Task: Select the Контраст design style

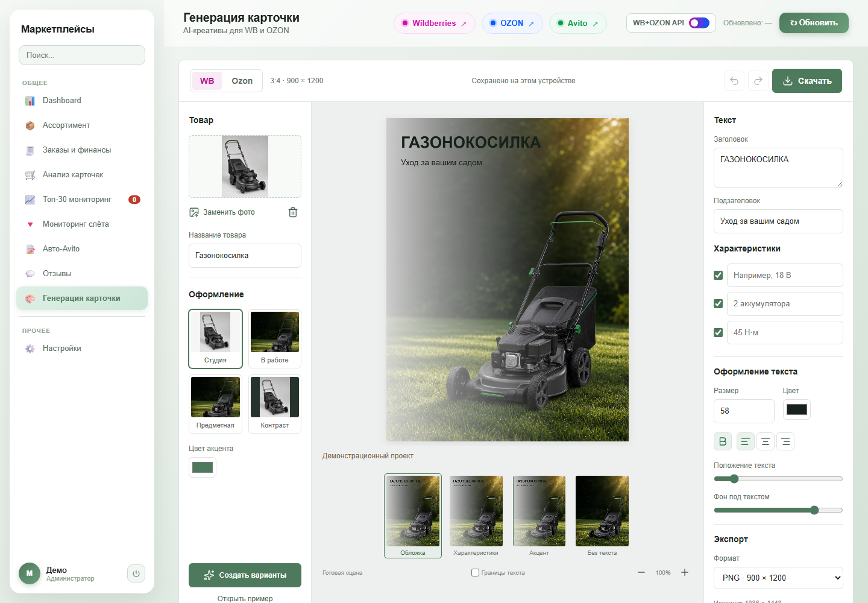Action: click(x=275, y=404)
